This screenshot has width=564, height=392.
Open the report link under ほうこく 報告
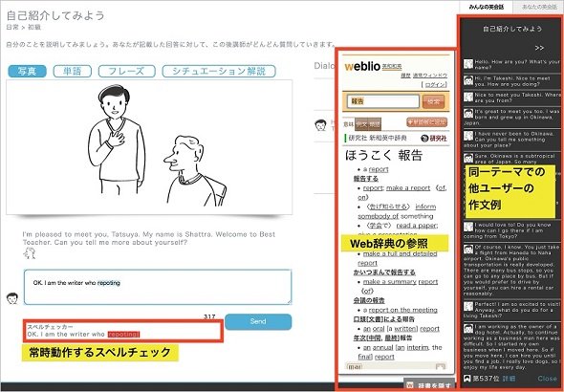click(379, 169)
